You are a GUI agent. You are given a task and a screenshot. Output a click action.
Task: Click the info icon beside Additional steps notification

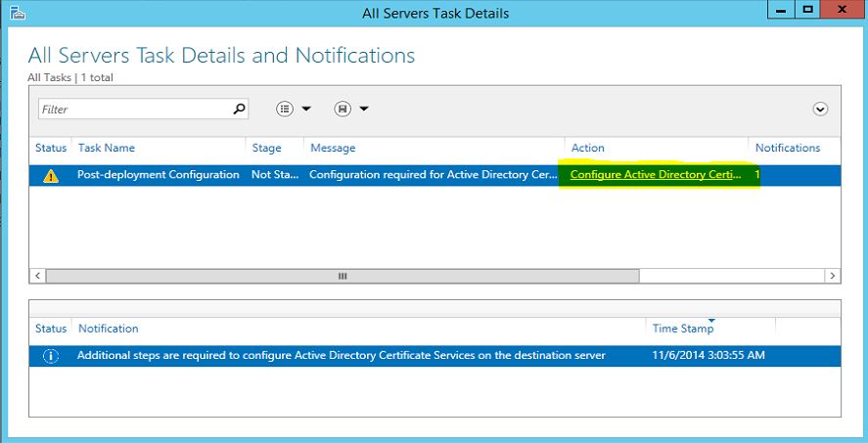click(50, 356)
